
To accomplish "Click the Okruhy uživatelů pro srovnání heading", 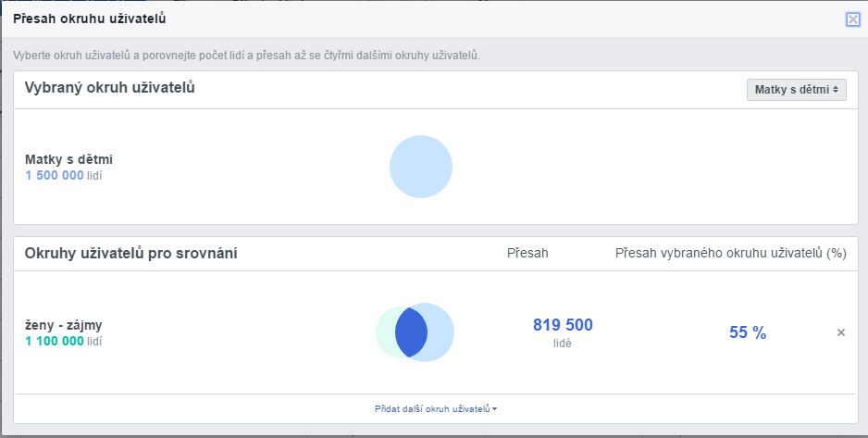I will 130,254.
